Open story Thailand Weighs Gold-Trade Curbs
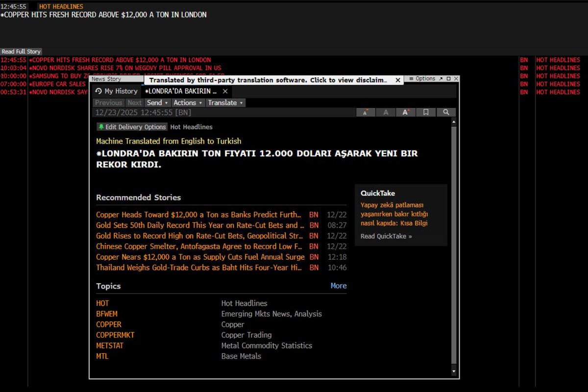Image resolution: width=588 pixels, height=392 pixels. [x=199, y=268]
